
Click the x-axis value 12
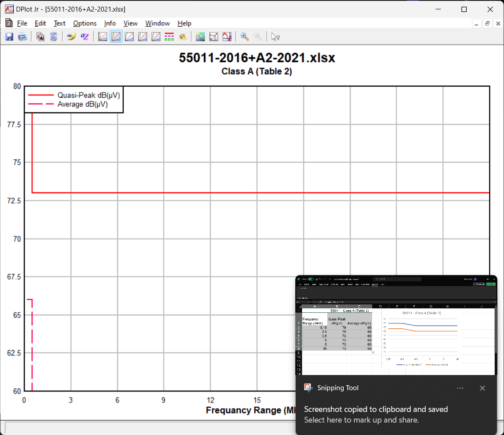210,400
